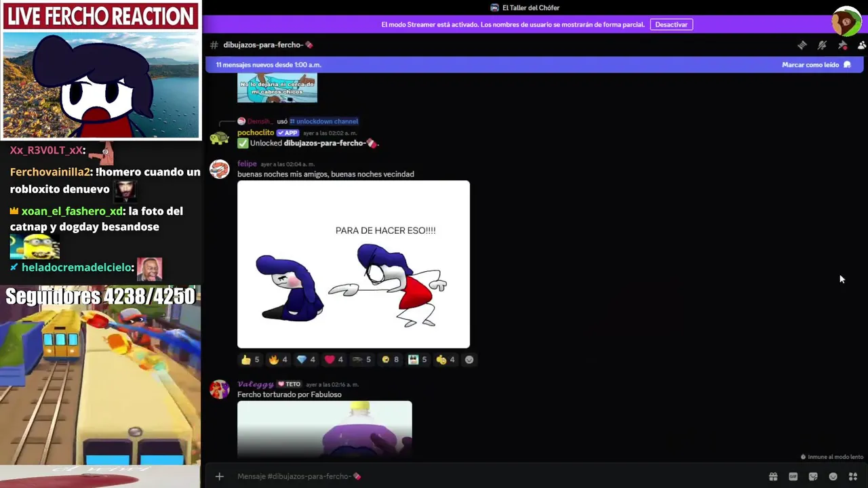868x488 pixels.
Task: Click pochoclito bot avatar
Action: point(219,138)
